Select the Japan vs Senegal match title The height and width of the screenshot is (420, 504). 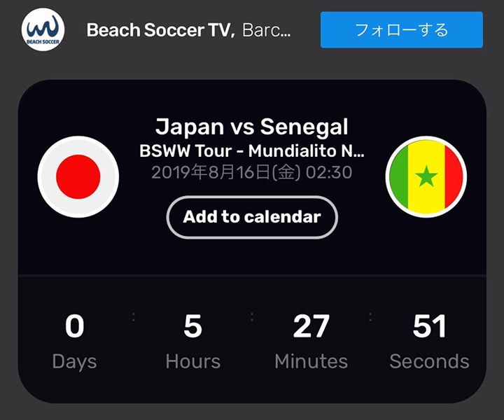tap(252, 127)
